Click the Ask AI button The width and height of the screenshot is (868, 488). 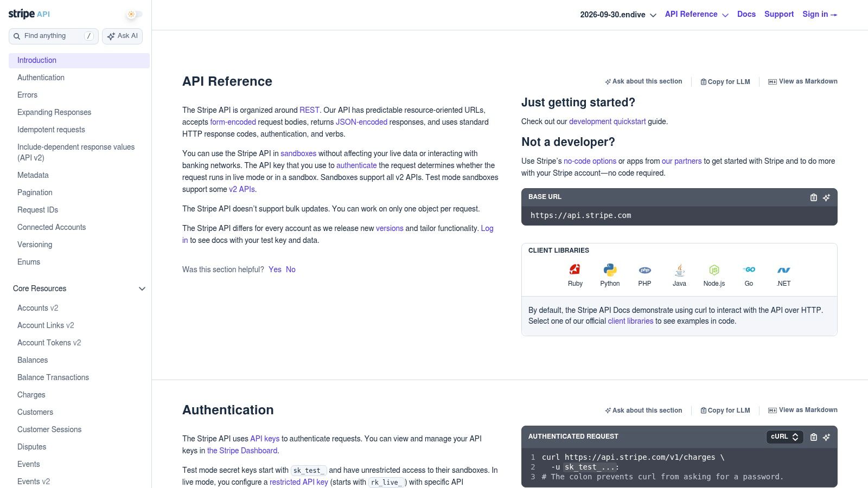coord(123,36)
